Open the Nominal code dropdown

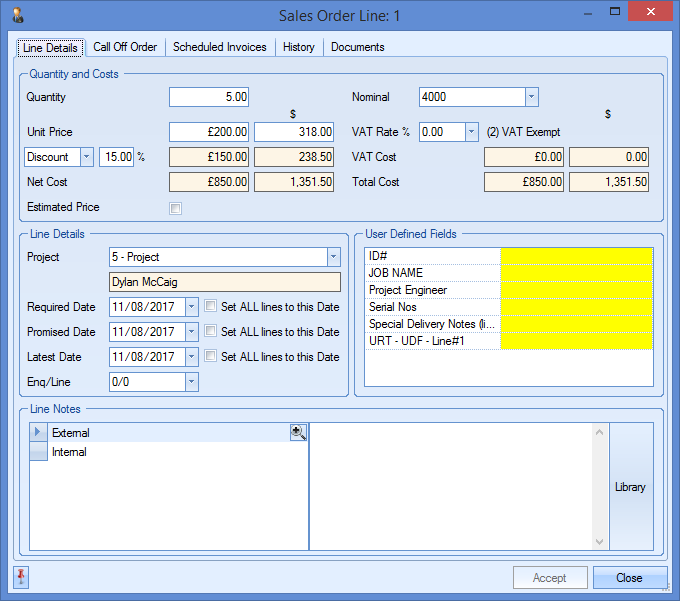click(x=532, y=97)
